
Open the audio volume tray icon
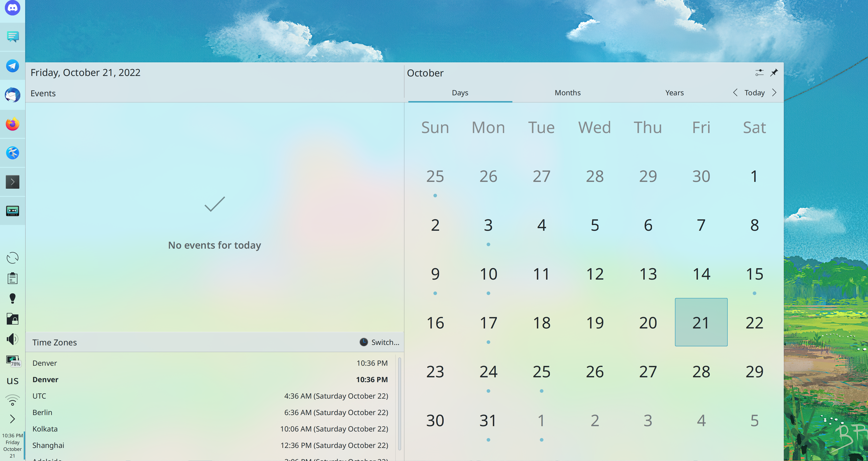13,339
